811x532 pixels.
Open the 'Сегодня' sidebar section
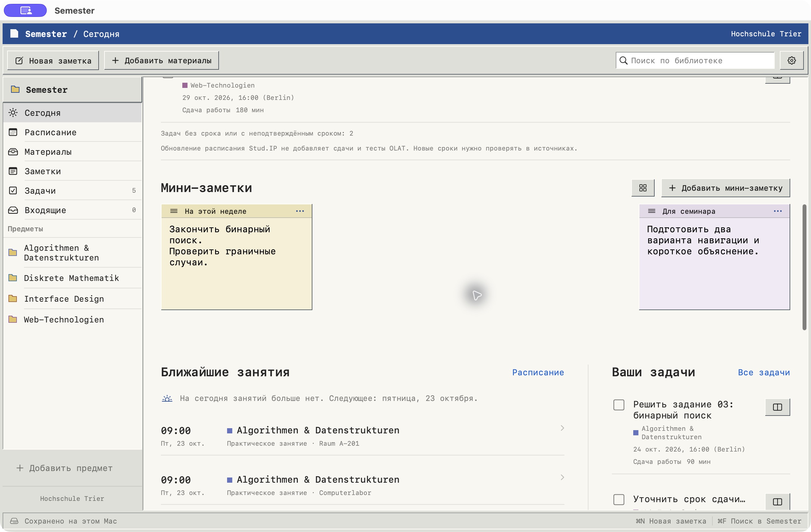72,113
